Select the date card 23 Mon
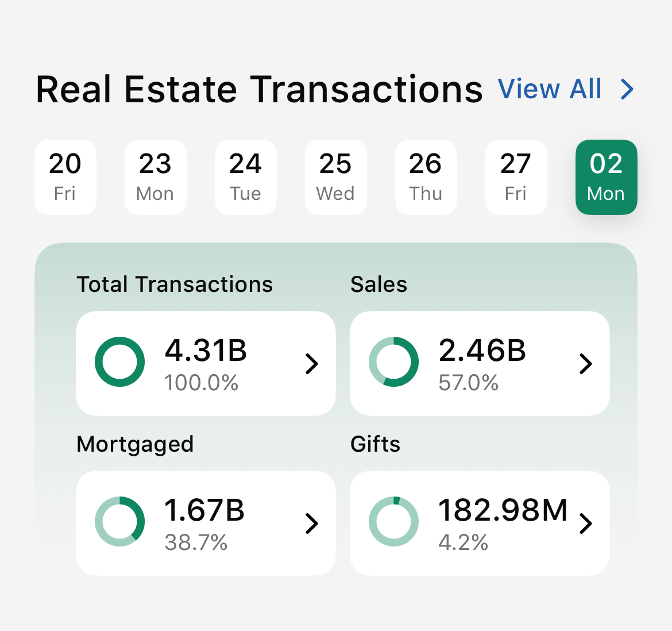 (155, 177)
